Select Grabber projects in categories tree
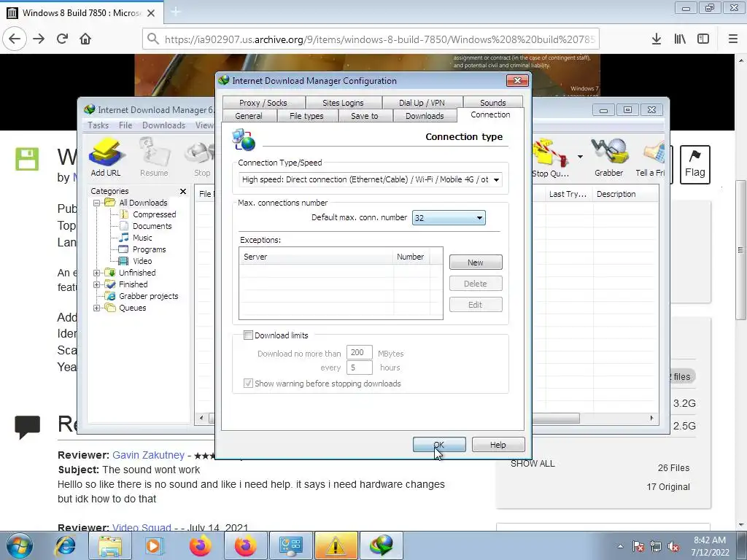The height and width of the screenshot is (560, 747). 148,296
